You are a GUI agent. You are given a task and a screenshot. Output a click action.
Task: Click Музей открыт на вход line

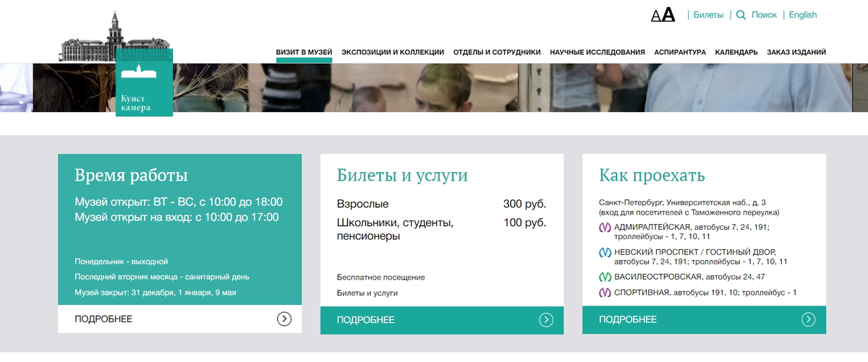click(176, 217)
